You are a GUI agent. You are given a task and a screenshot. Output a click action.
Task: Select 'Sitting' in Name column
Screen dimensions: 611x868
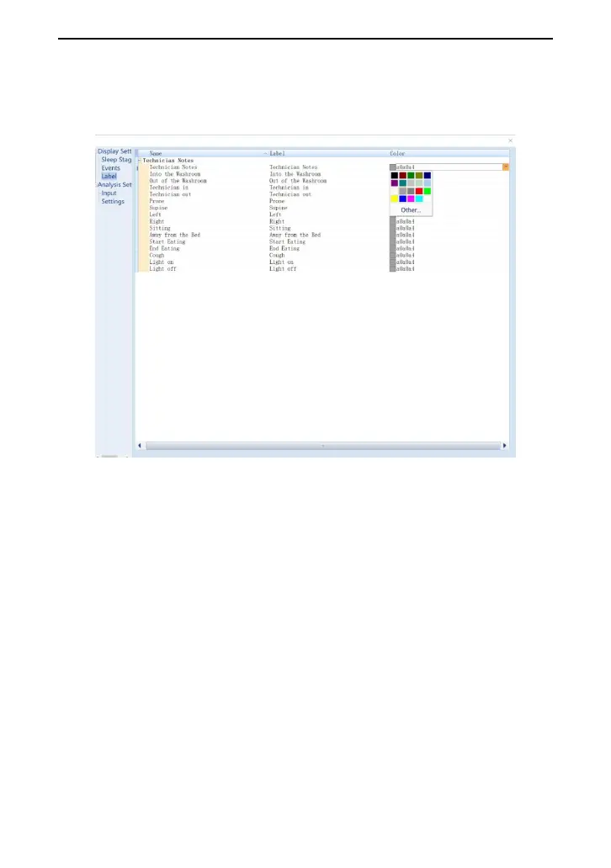[160, 228]
